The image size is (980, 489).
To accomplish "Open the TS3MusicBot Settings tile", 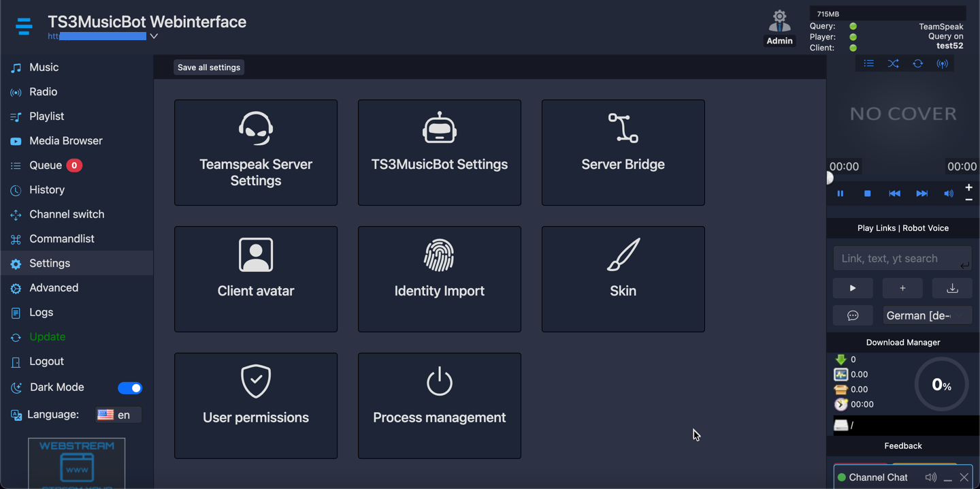I will tap(440, 153).
